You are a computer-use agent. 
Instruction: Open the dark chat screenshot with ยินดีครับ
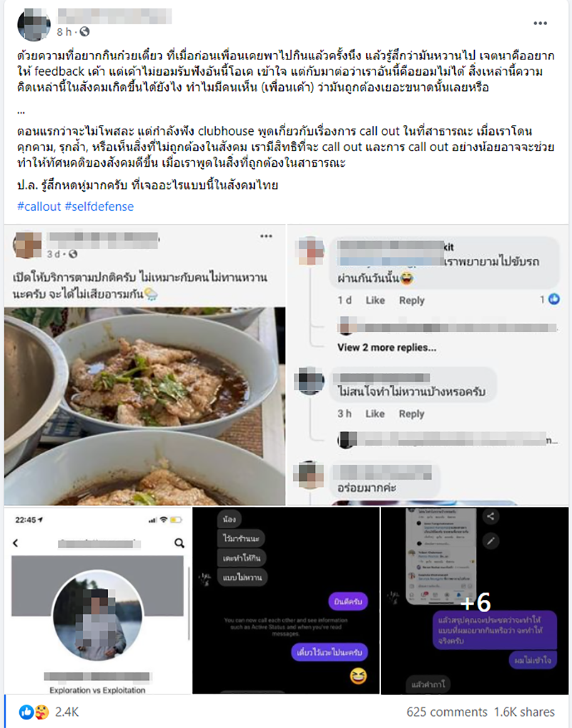pyautogui.click(x=286, y=601)
